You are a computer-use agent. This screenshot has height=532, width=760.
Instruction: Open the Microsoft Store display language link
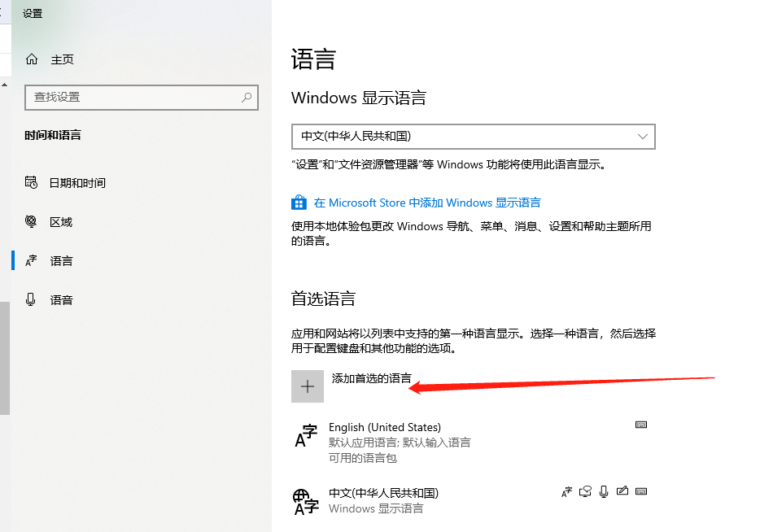click(427, 203)
